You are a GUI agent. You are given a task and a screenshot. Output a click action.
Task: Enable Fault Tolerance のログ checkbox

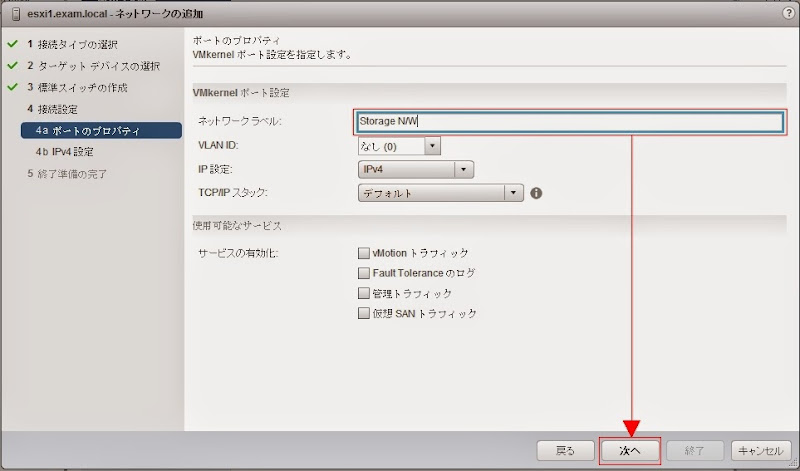(x=364, y=273)
